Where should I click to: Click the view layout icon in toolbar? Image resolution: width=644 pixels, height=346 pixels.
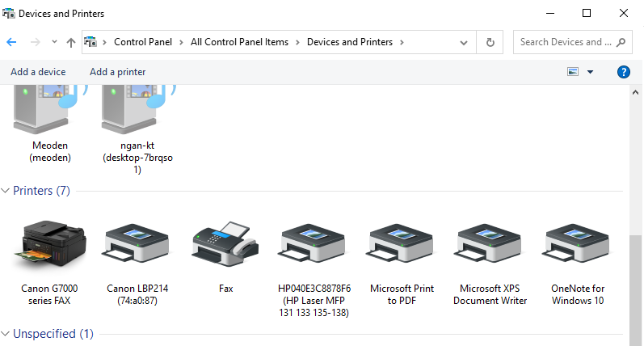573,72
